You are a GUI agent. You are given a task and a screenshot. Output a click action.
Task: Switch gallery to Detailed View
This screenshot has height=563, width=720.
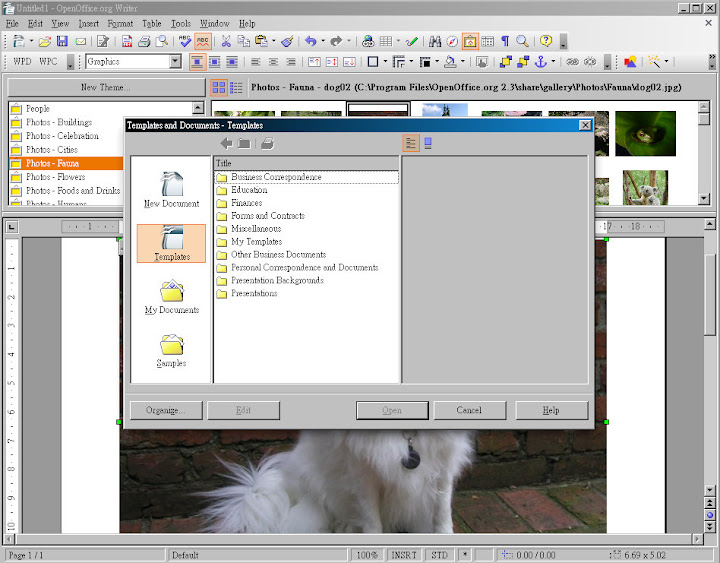(x=236, y=87)
